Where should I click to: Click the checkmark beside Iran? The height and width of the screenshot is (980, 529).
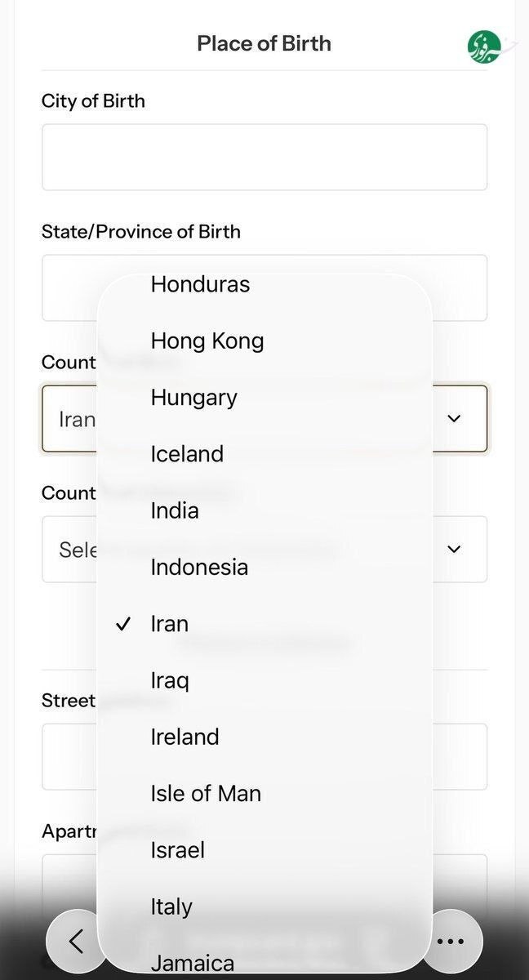[123, 624]
